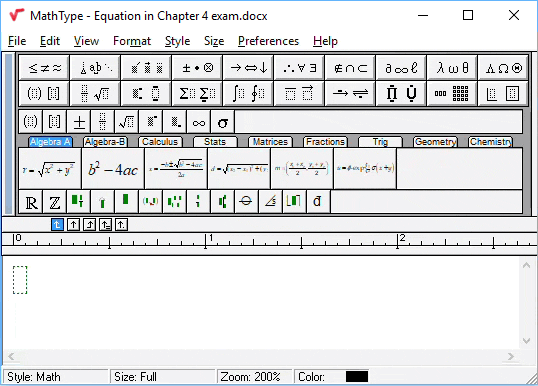Image resolution: width=538 pixels, height=386 pixels.
Task: Open products and set theory templates palette
Action: [x=401, y=93]
